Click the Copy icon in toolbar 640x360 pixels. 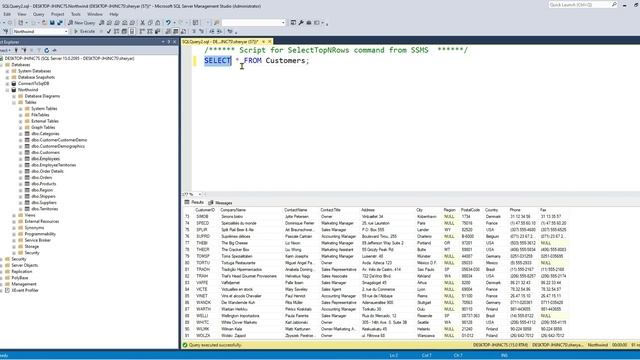pos(150,23)
